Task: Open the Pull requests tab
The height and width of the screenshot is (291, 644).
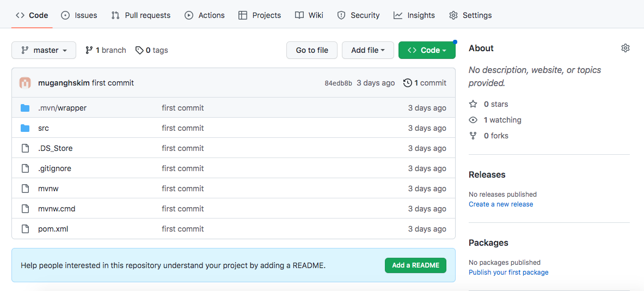Action: point(140,15)
